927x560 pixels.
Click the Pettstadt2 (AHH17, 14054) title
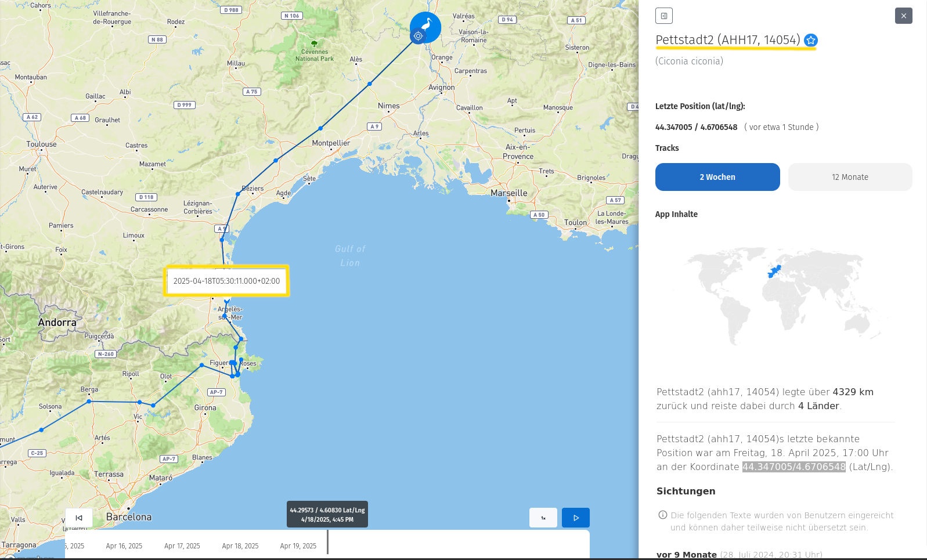(727, 40)
